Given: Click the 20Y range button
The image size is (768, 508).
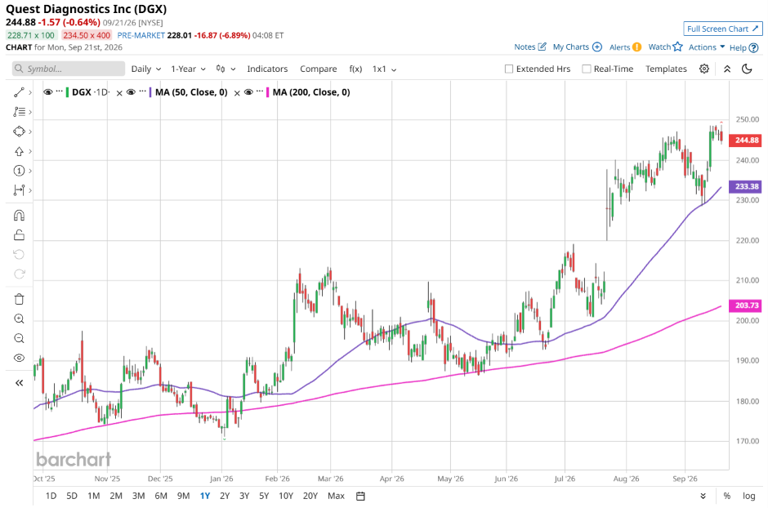Looking at the screenshot, I should pos(310,496).
